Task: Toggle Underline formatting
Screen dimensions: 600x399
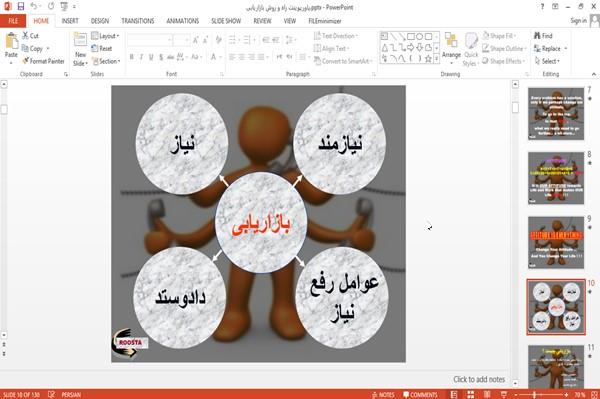Action: tap(151, 57)
